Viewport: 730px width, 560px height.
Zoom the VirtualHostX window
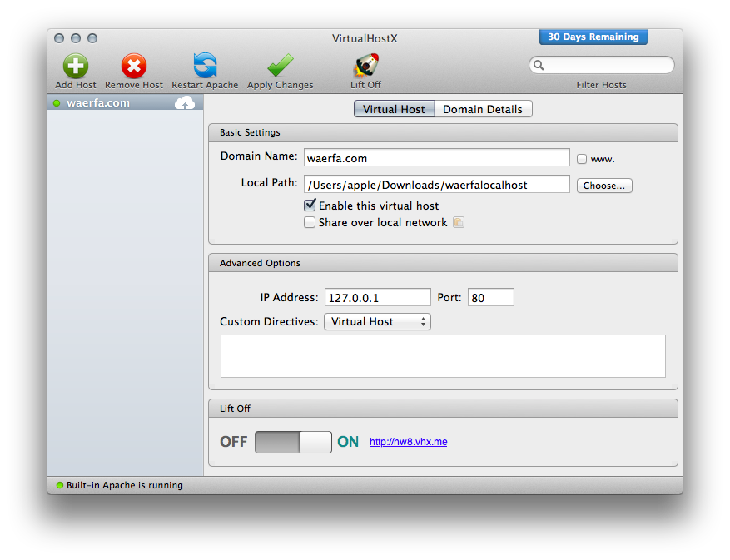[92, 38]
